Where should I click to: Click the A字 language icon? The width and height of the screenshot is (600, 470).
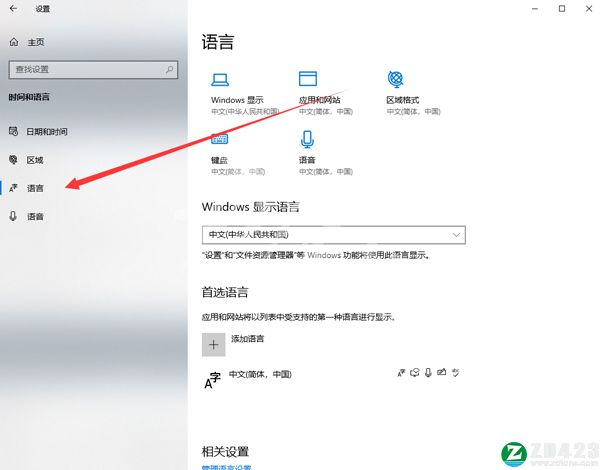click(x=212, y=380)
